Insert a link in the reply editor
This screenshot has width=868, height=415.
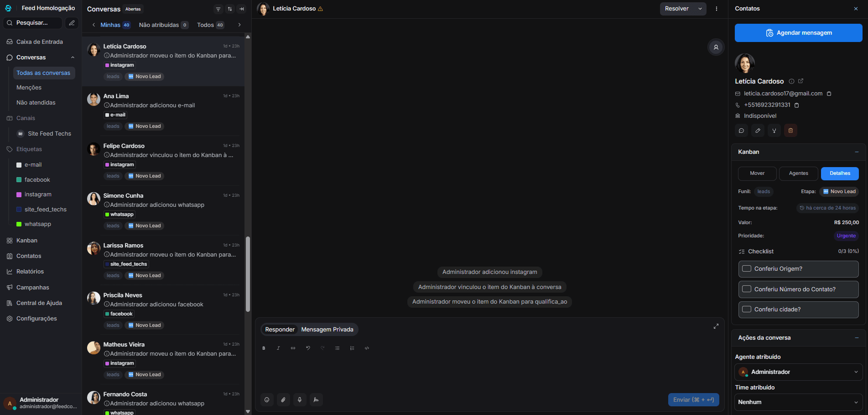[x=293, y=348]
